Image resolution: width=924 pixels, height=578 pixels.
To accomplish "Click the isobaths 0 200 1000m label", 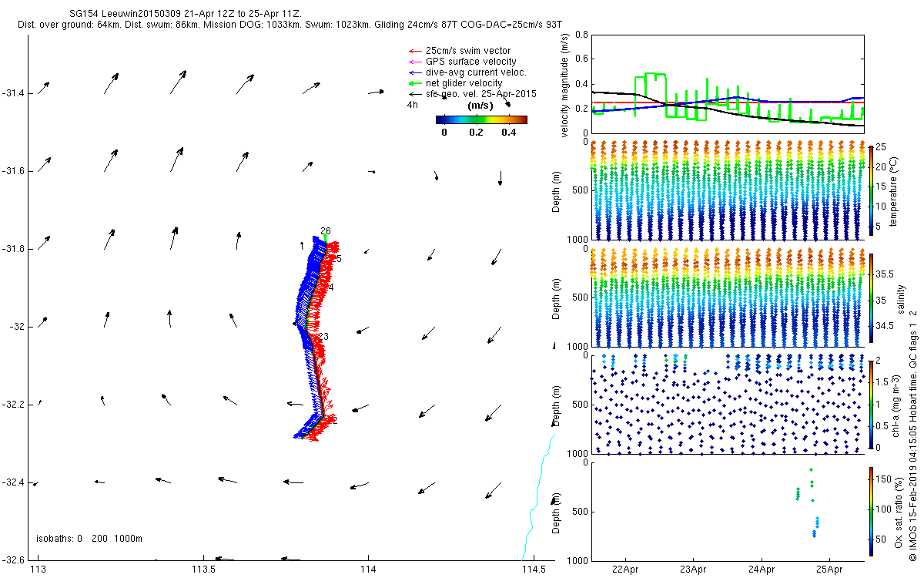I will [x=89, y=538].
